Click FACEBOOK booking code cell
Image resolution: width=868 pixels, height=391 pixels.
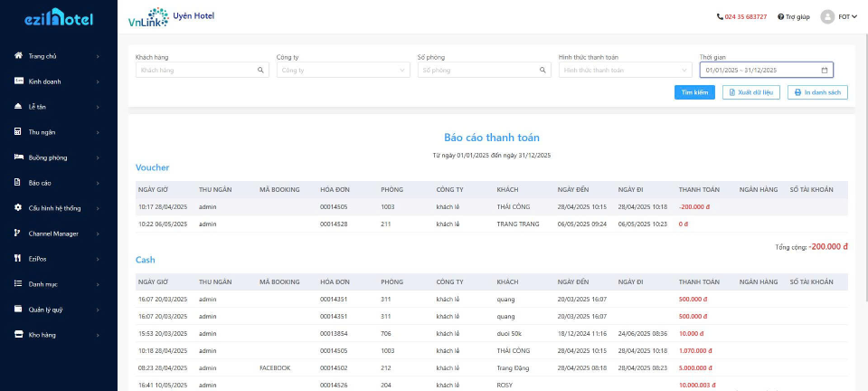(275, 367)
